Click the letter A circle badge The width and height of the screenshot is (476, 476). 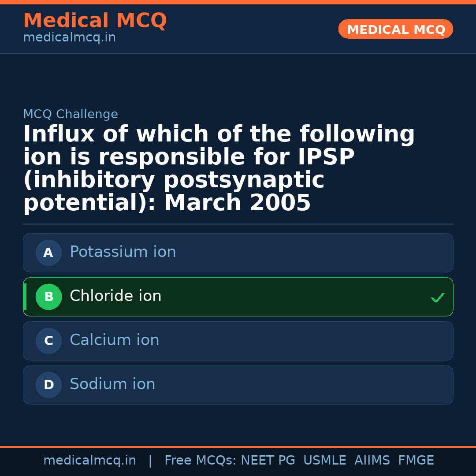(48, 253)
